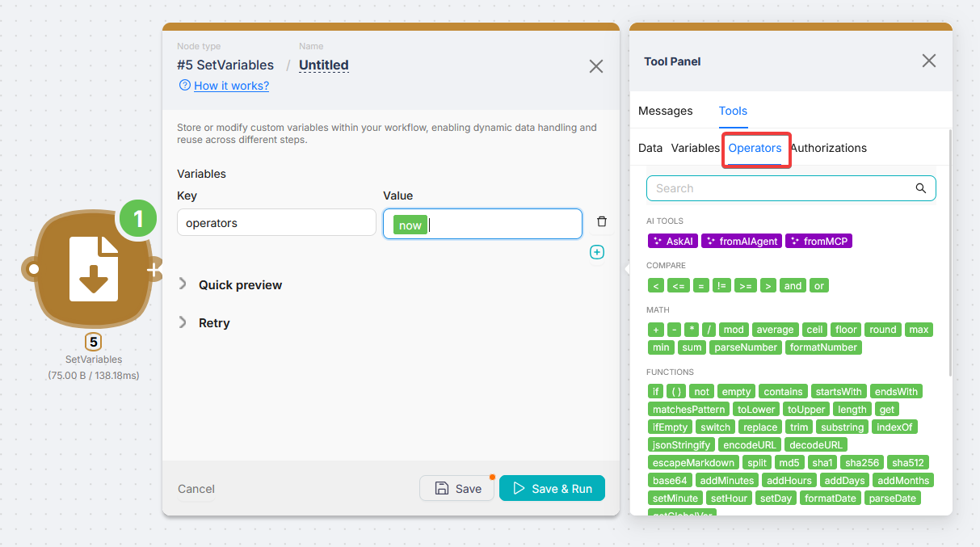Open the Authorizations sub-tab
The image size is (980, 547).
(x=828, y=148)
